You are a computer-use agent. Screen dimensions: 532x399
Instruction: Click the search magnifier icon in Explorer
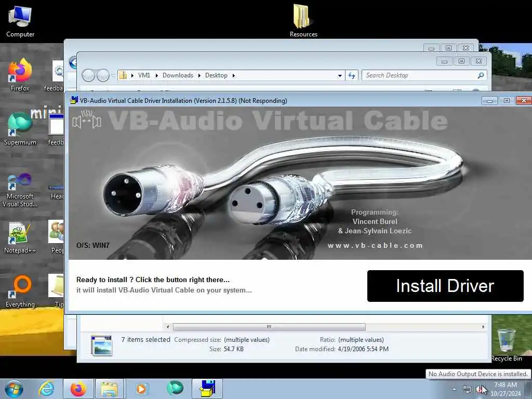click(x=481, y=75)
